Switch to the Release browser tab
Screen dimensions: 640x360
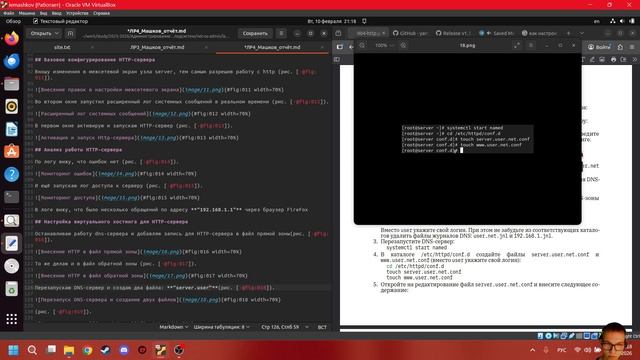click(453, 33)
